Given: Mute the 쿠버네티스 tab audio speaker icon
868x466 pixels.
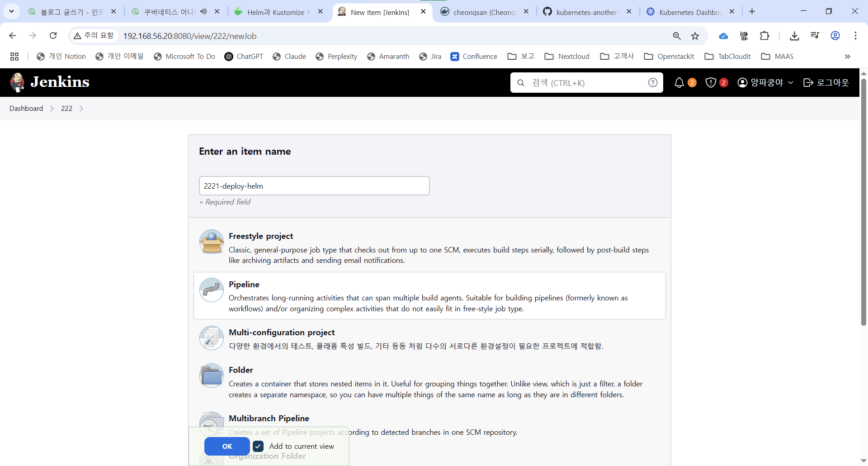Looking at the screenshot, I should click(x=203, y=12).
